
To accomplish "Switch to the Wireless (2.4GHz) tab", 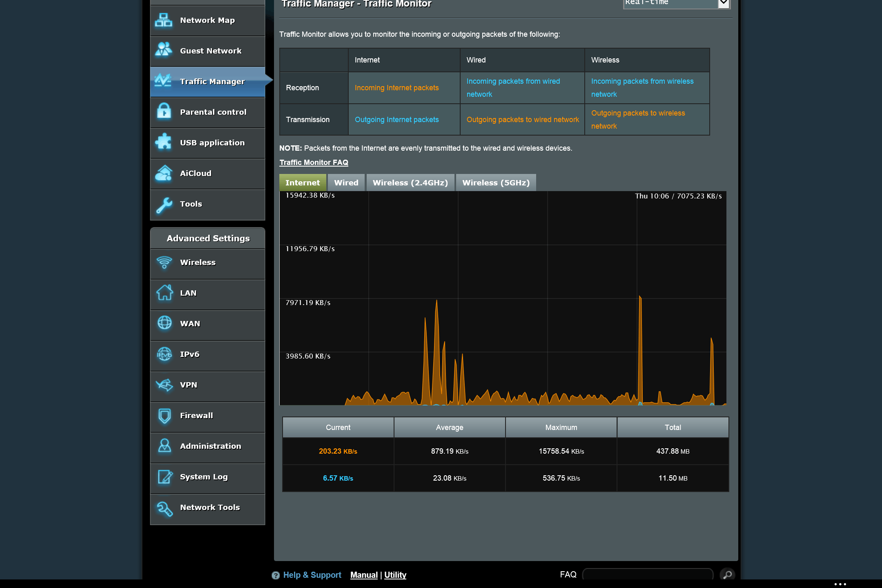I will [410, 183].
